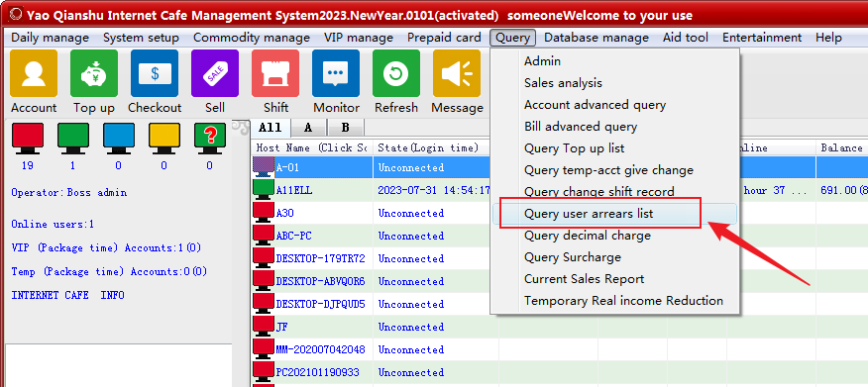This screenshot has height=387, width=868.
Task: Choose Query temp-acct give change entry
Action: tap(614, 170)
